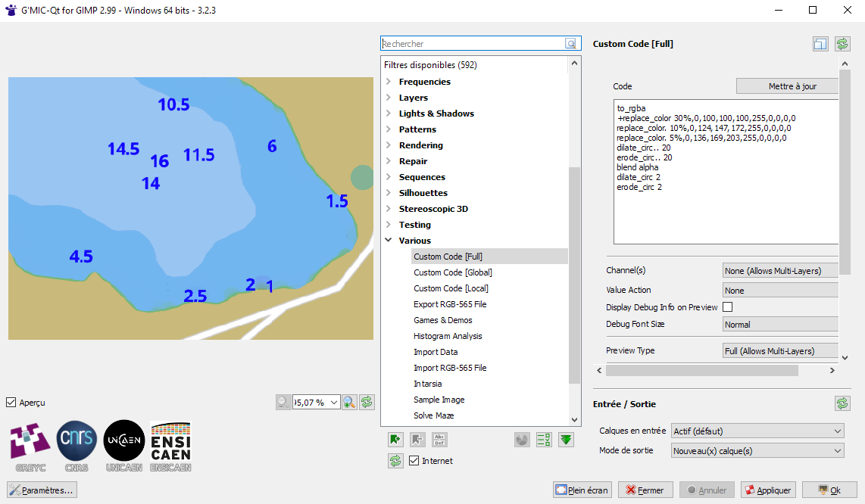Click the green expand/collapse all arrow icon
The height and width of the screenshot is (504, 865).
[x=566, y=440]
